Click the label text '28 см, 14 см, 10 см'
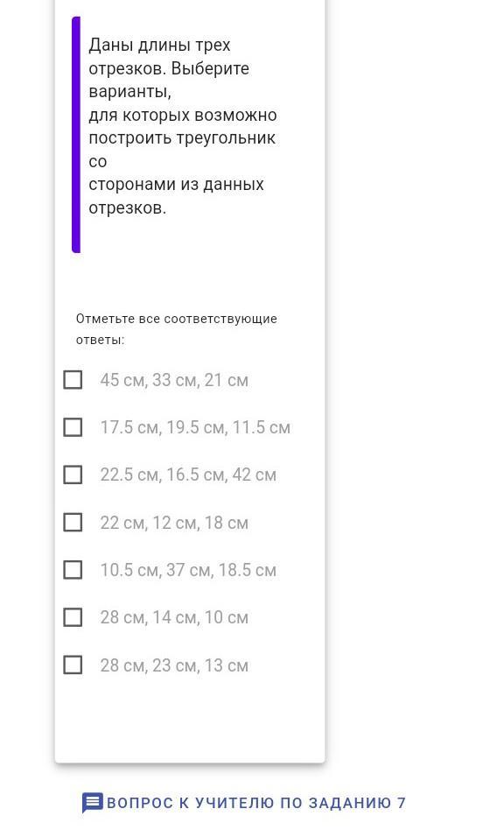The height and width of the screenshot is (830, 504). 174,617
